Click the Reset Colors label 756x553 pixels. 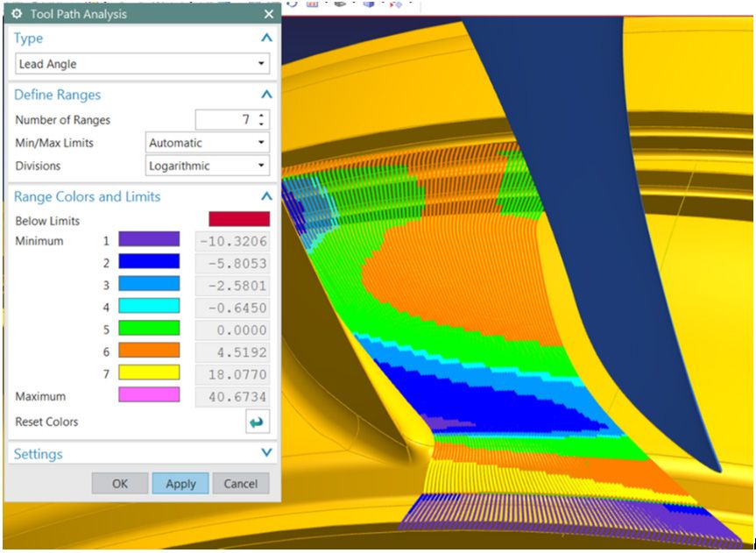pyautogui.click(x=46, y=422)
